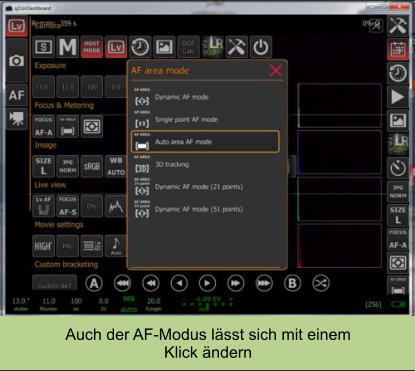The image size is (415, 371).
Task: Click the AF button in left sidebar
Action: tap(16, 95)
